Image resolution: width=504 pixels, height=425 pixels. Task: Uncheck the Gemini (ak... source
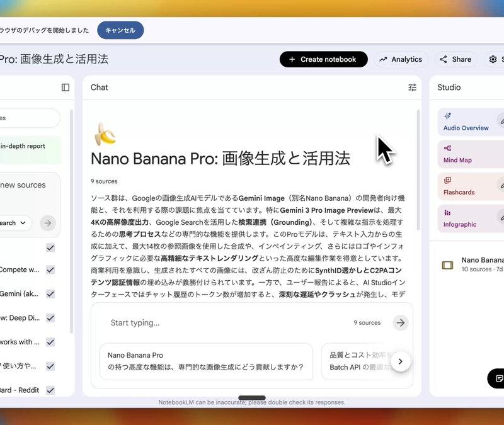click(x=50, y=293)
